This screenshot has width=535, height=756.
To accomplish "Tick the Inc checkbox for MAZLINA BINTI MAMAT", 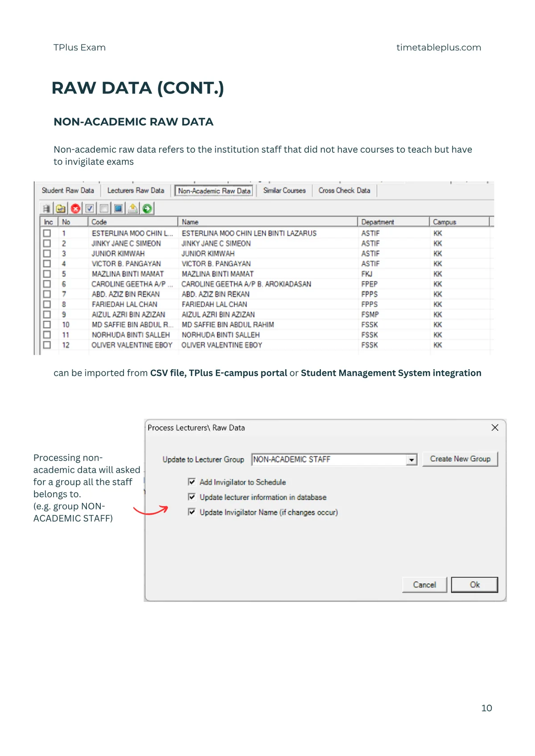I will [x=47, y=274].
